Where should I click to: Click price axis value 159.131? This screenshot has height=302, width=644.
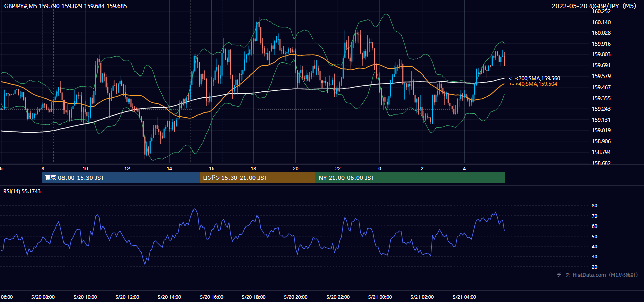pyautogui.click(x=601, y=120)
